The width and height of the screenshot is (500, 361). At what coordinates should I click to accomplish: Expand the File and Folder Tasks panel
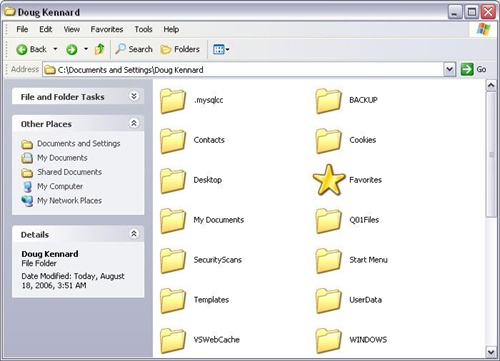(x=134, y=96)
